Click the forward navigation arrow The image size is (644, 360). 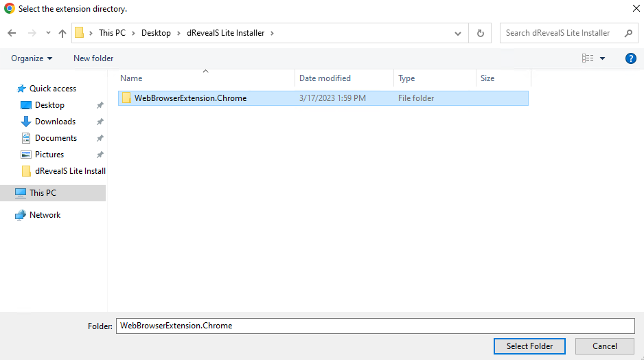coord(32,33)
